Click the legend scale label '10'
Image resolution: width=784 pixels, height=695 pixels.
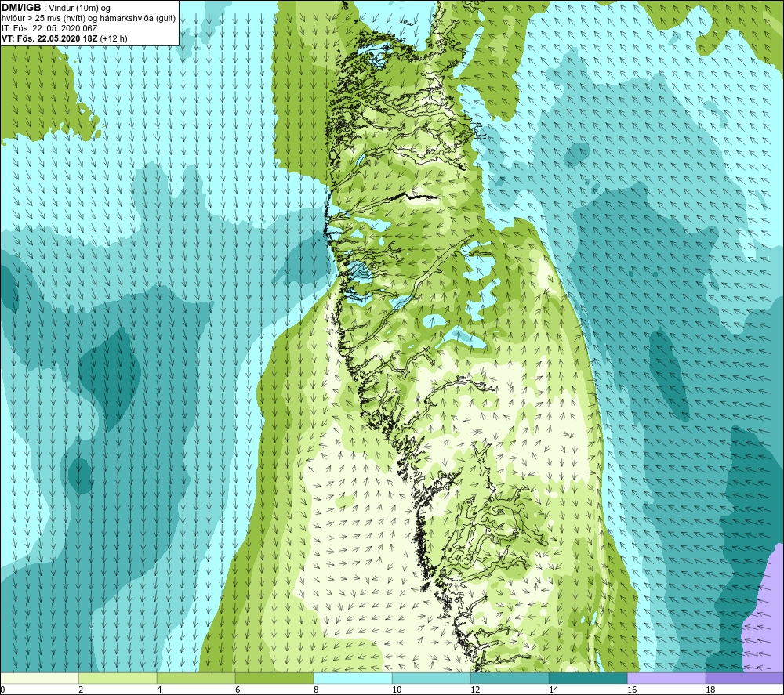pos(397,690)
